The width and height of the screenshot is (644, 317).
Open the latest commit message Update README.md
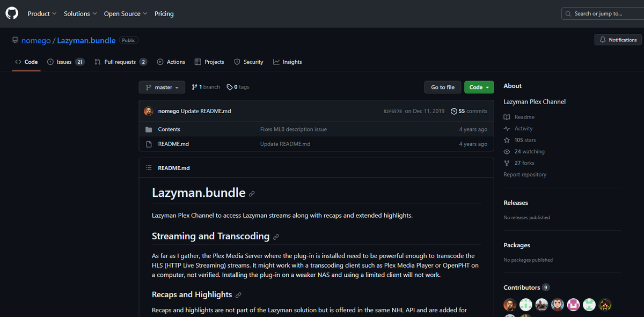point(206,111)
